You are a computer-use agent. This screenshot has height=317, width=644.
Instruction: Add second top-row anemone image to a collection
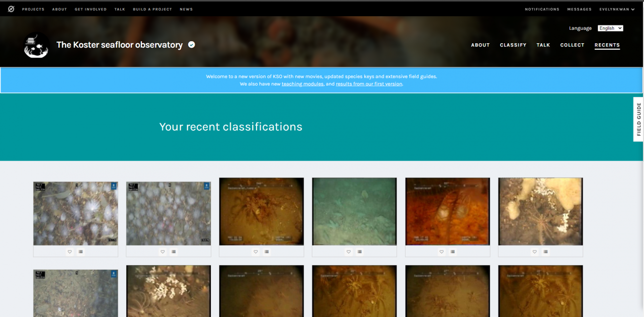click(174, 252)
